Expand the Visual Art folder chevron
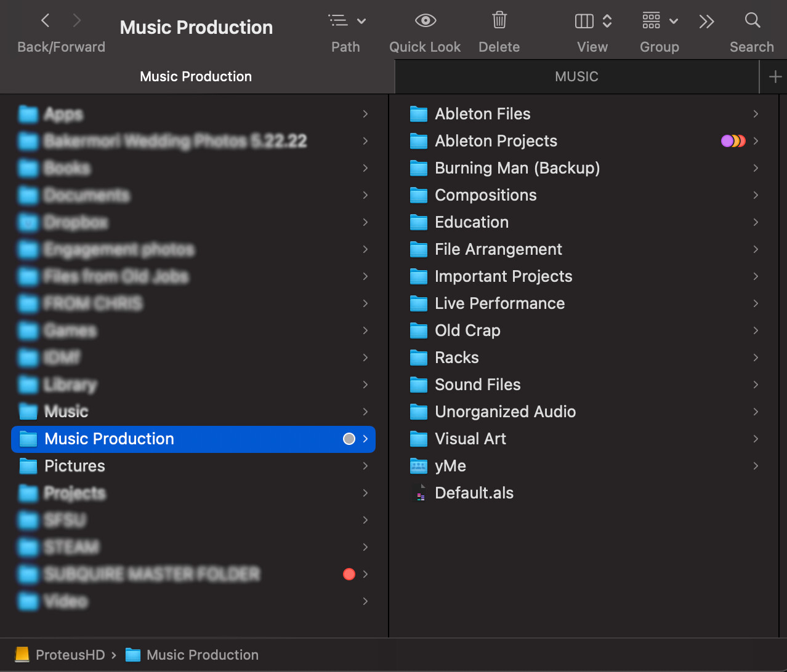 pyautogui.click(x=756, y=439)
